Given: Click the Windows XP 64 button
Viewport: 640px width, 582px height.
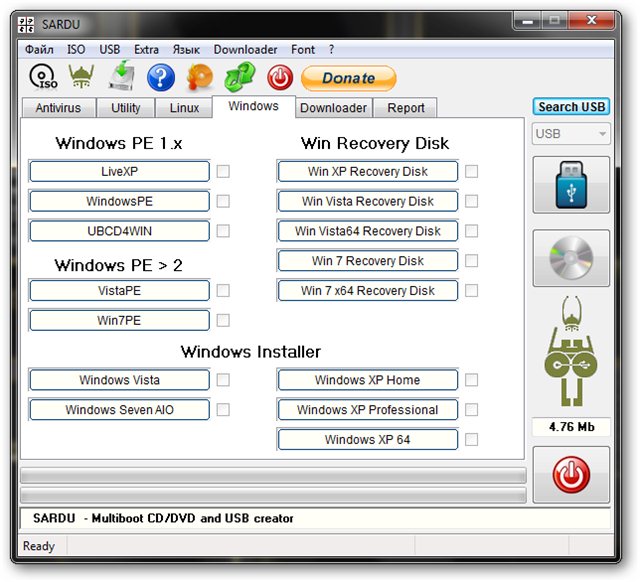Looking at the screenshot, I should click(368, 440).
